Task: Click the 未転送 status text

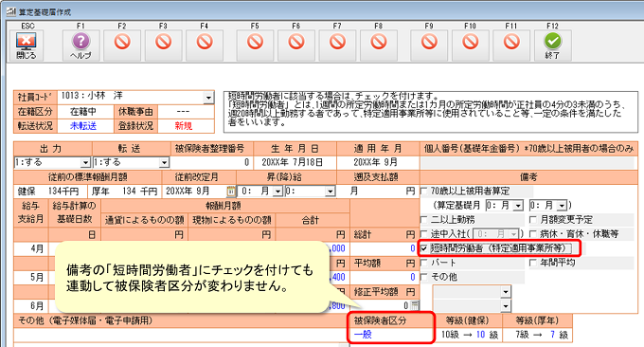Action: click(x=83, y=126)
